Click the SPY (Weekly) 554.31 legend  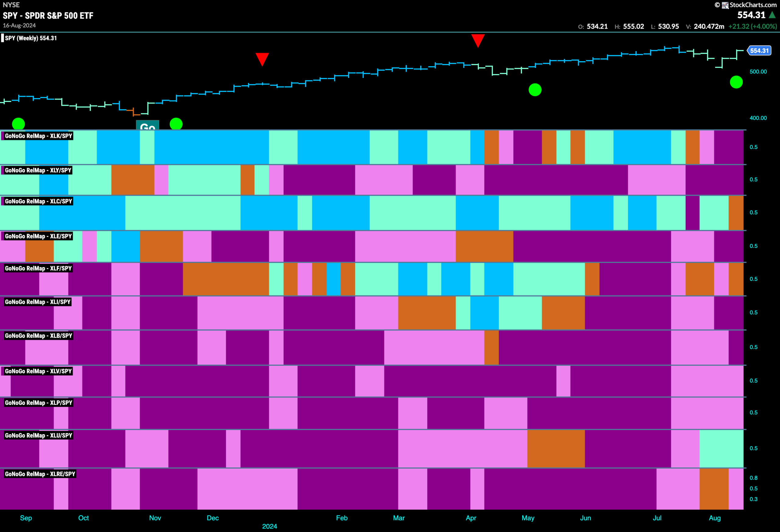coord(30,38)
